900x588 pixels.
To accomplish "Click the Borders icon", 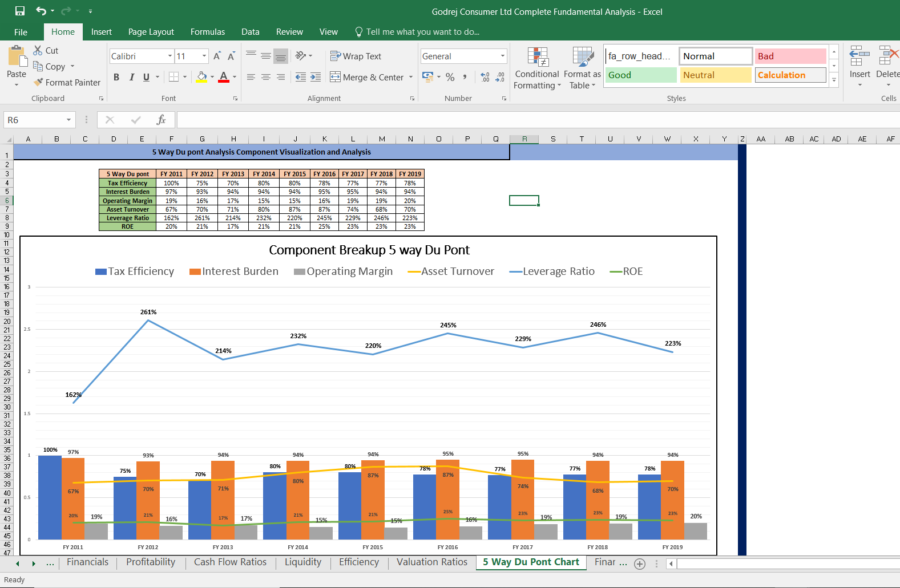I will [174, 77].
